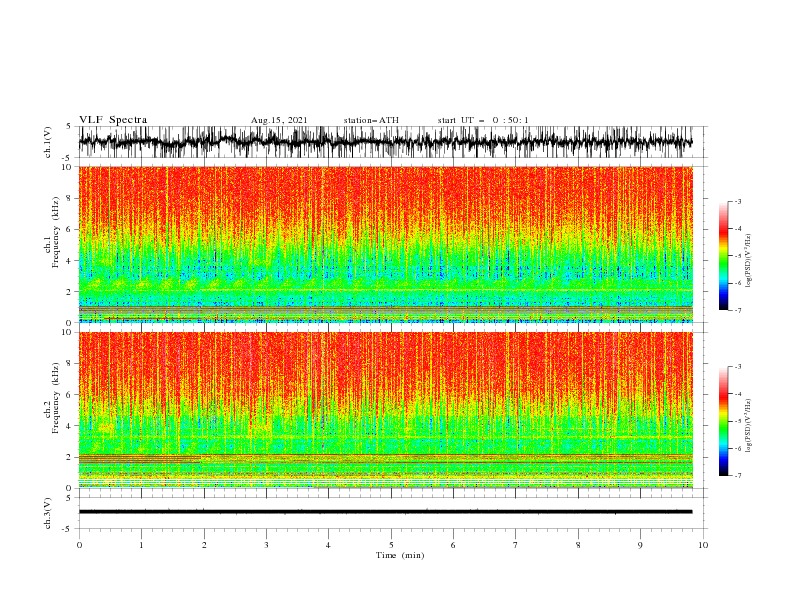Click the ch.1 voltage waveform trace
The width and height of the screenshot is (792, 612).
[x=385, y=142]
